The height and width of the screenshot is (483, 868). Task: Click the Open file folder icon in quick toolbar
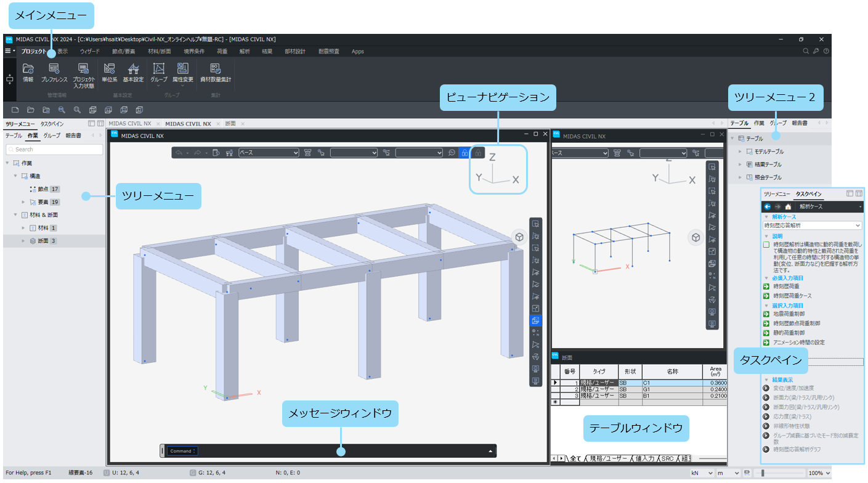click(x=31, y=110)
